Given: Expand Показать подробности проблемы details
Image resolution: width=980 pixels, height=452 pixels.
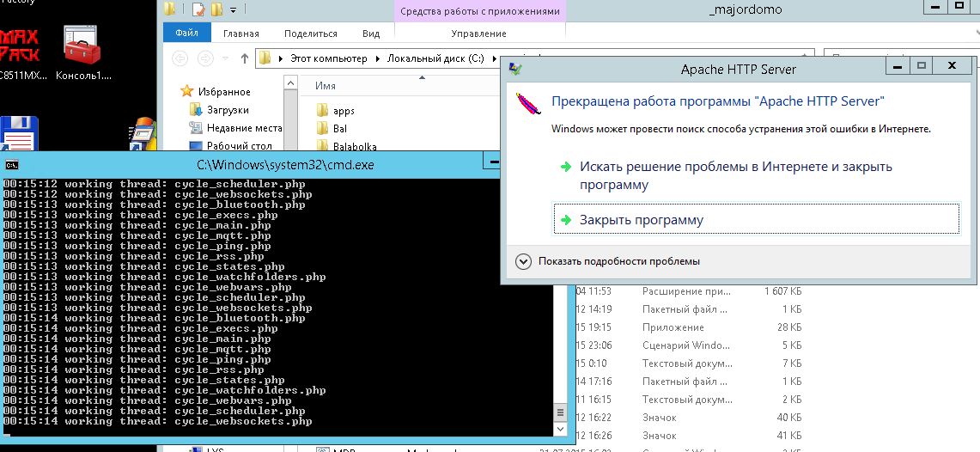Looking at the screenshot, I should click(x=522, y=260).
